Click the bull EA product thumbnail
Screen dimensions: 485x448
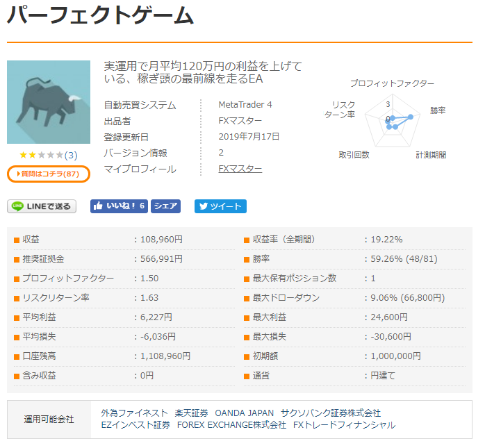click(x=49, y=101)
